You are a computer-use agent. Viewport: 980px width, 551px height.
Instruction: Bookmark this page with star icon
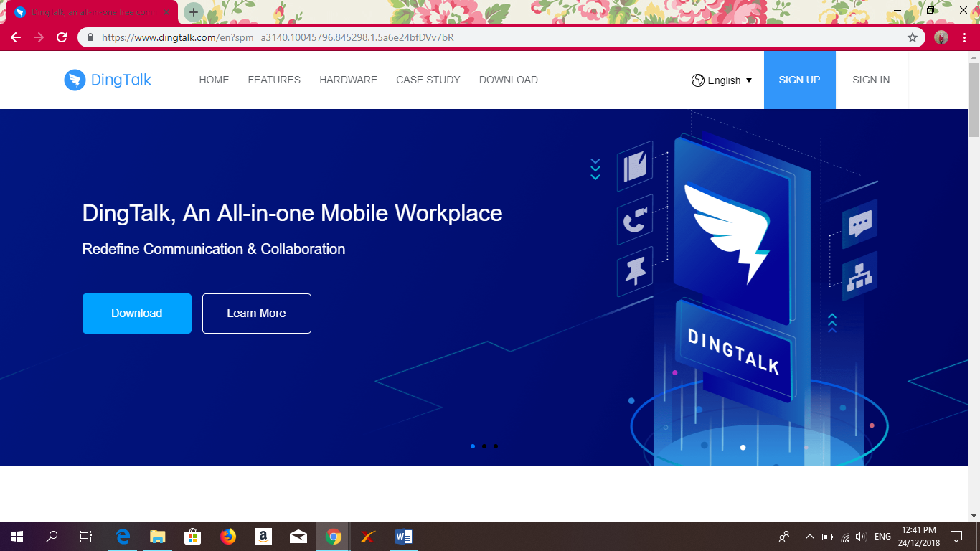[x=913, y=37]
